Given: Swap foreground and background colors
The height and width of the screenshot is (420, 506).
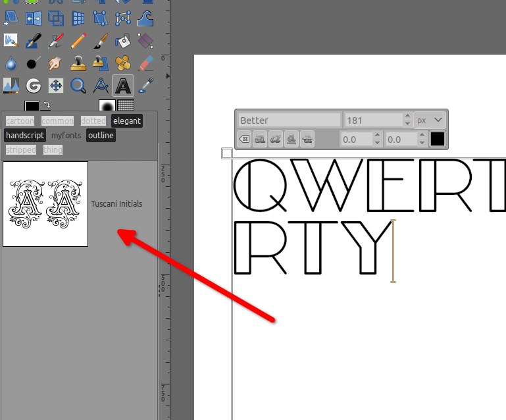Looking at the screenshot, I should click(47, 105).
